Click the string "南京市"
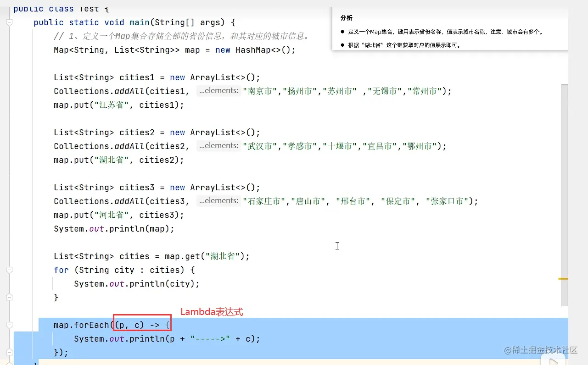588x365 pixels. click(261, 91)
